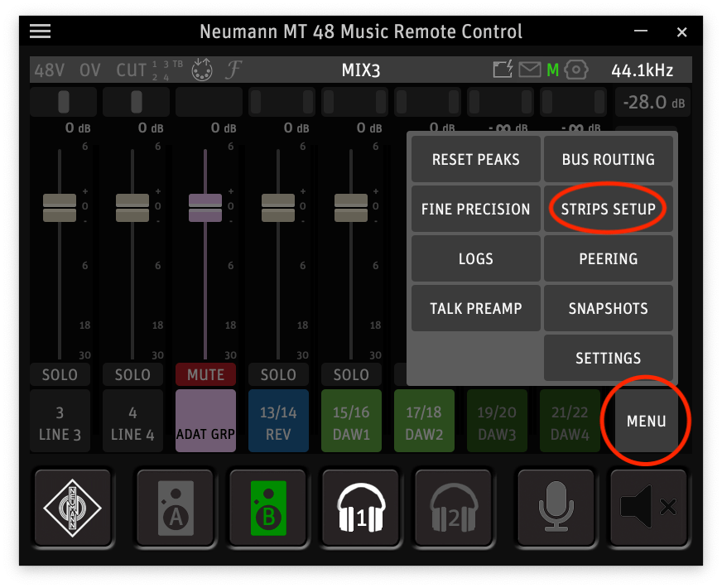This screenshot has height=588, width=722.
Task: Select Headphones 1 mix
Action: tap(361, 507)
